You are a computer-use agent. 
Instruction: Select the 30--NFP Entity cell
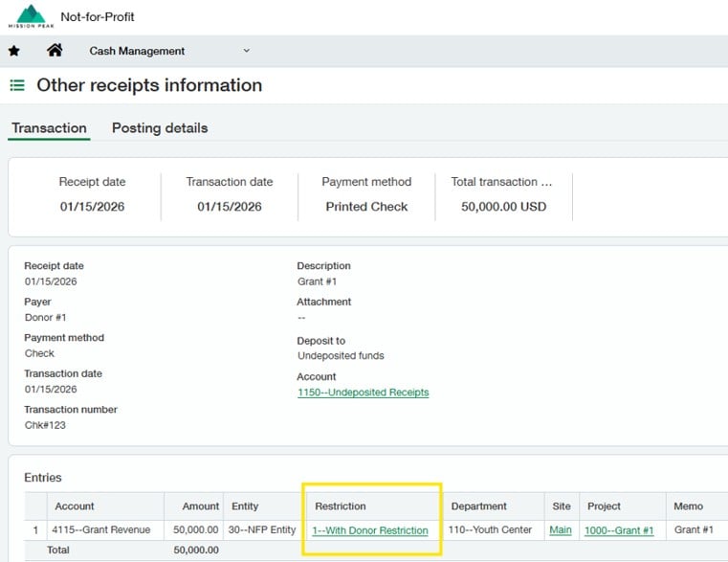click(262, 529)
